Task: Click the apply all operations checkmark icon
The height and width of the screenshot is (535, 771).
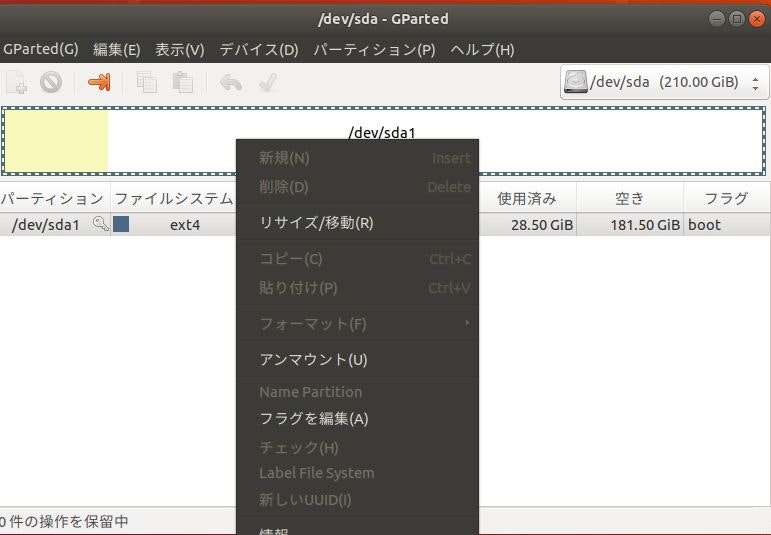Action: [268, 82]
